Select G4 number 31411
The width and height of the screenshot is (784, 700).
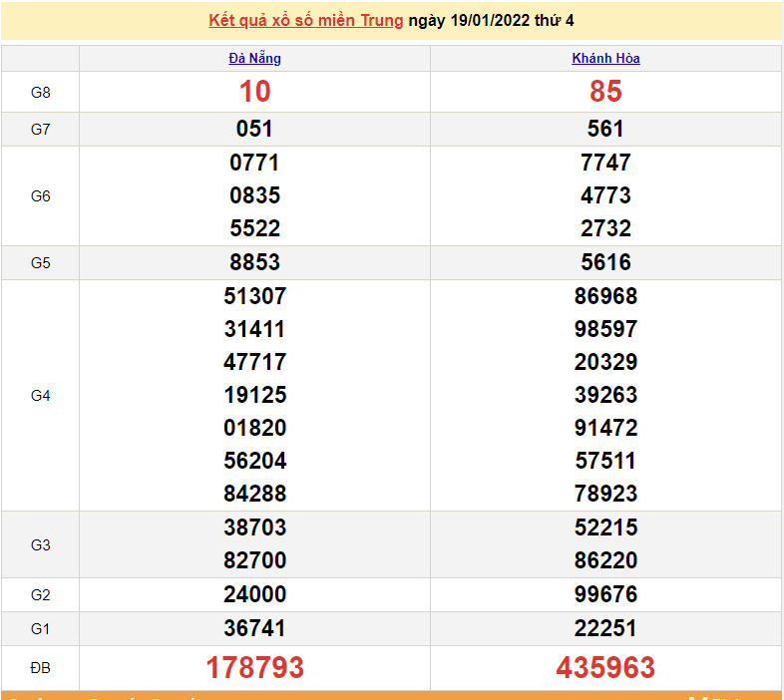pyautogui.click(x=254, y=329)
